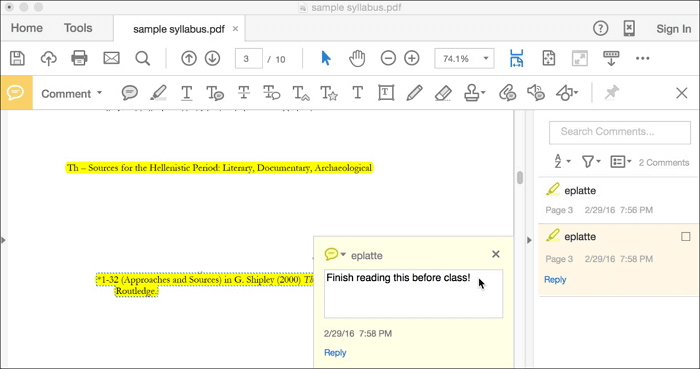Open the sort comments A-Z dropdown
This screenshot has width=700, height=369.
pyautogui.click(x=562, y=161)
